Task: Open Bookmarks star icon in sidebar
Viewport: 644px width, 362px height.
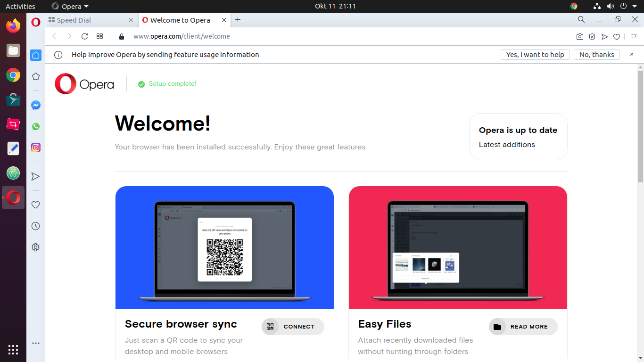Action: [36, 76]
